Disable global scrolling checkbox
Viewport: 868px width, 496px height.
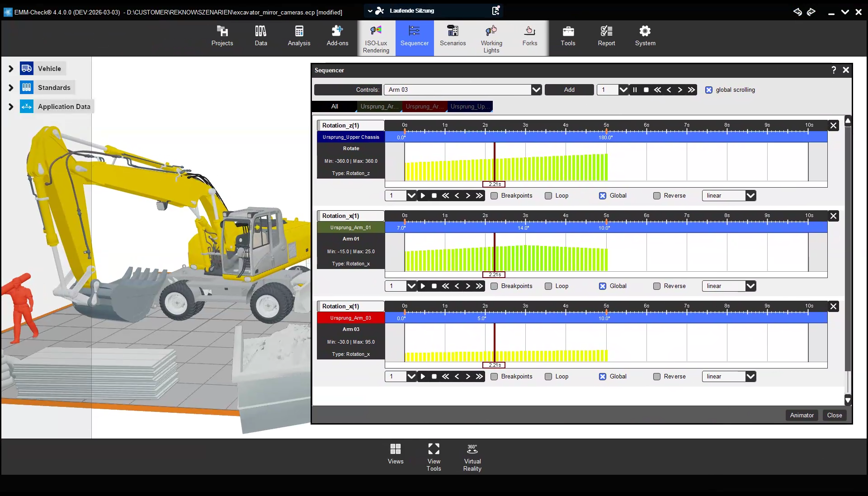coord(709,90)
